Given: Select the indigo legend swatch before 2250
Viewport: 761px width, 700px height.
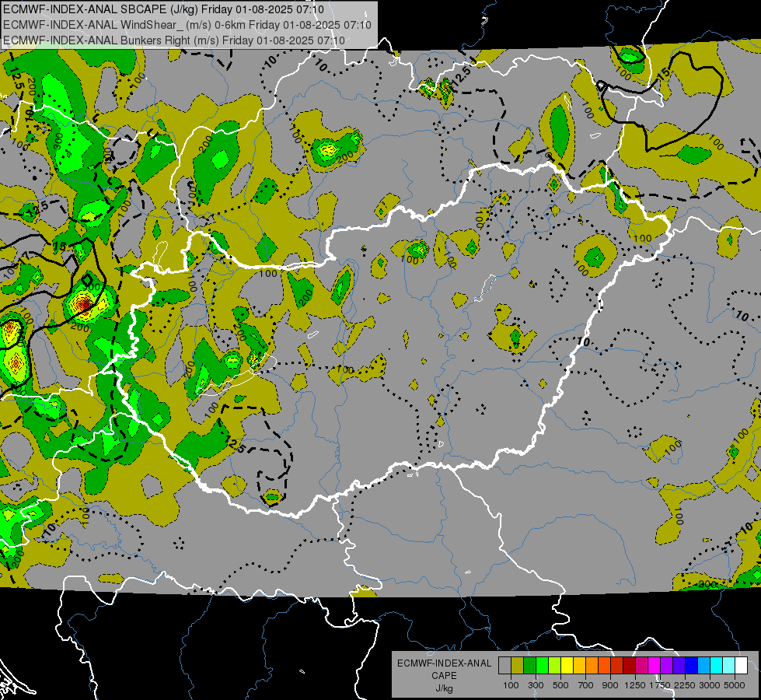Looking at the screenshot, I should click(679, 666).
